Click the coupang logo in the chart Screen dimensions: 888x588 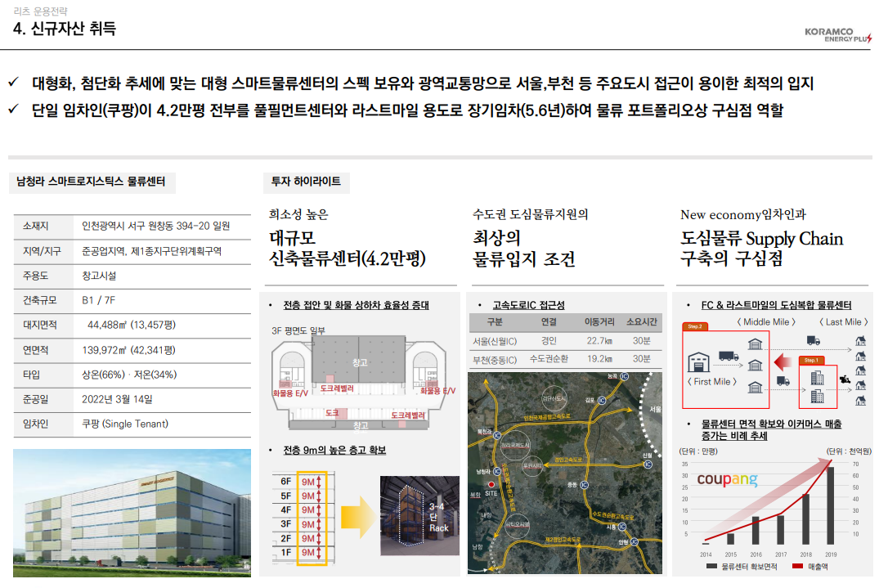click(727, 480)
